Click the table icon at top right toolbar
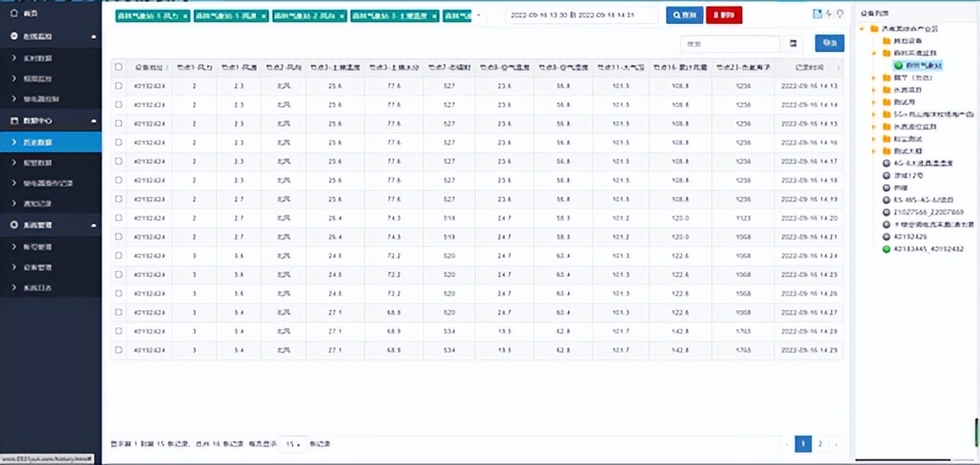Viewport: 980px width, 465px height. [817, 13]
